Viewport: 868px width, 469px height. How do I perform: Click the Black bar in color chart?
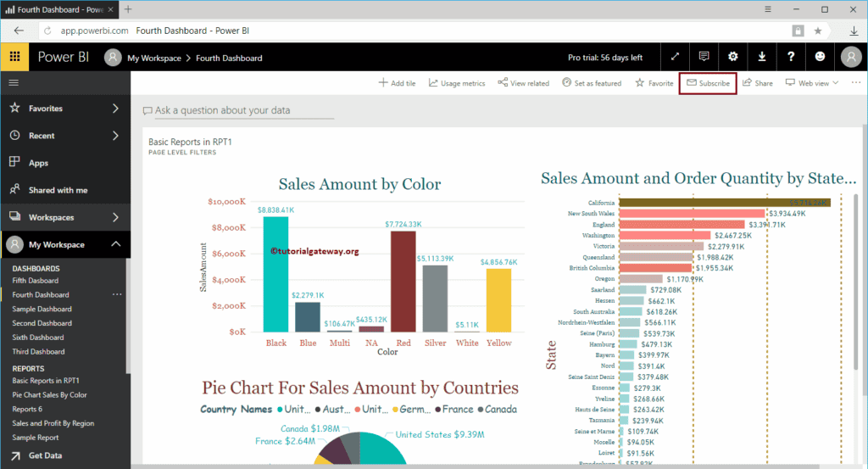(x=275, y=274)
